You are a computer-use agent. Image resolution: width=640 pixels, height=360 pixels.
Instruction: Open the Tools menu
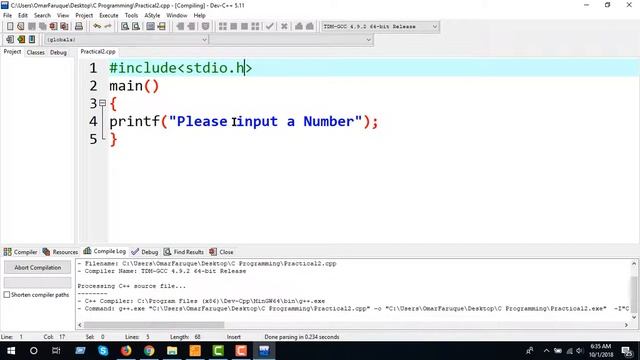tap(131, 16)
